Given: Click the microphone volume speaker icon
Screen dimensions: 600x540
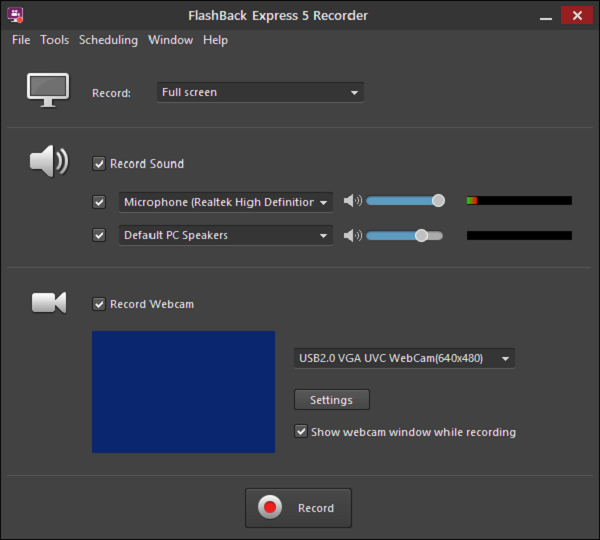Looking at the screenshot, I should point(352,201).
